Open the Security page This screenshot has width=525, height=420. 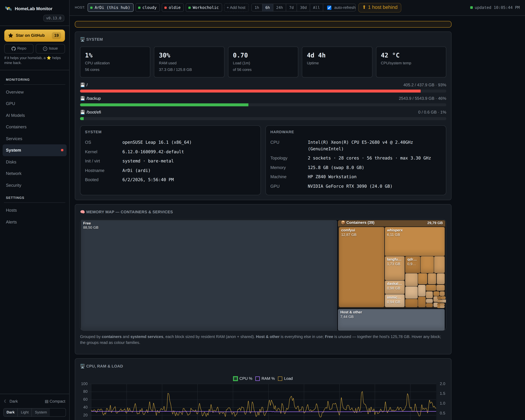pyautogui.click(x=35, y=185)
